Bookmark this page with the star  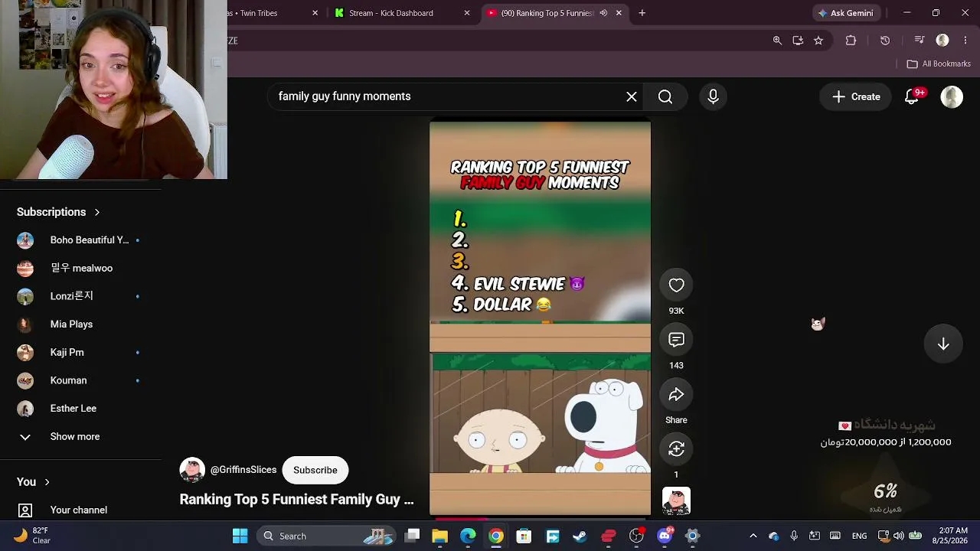818,41
